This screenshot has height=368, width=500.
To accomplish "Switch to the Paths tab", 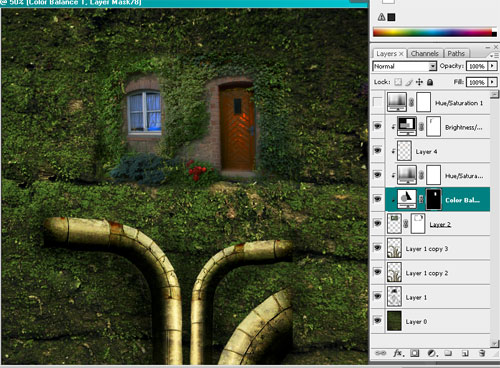I will point(456,54).
